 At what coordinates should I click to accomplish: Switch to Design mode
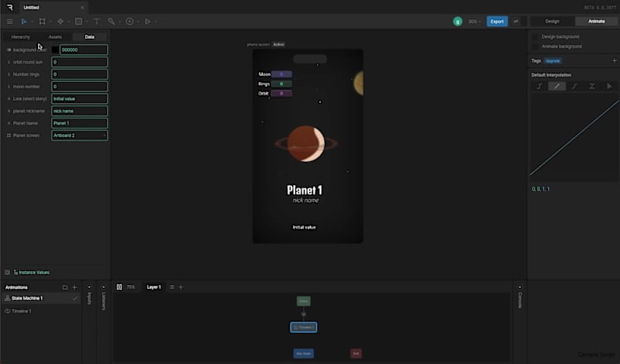(x=552, y=22)
